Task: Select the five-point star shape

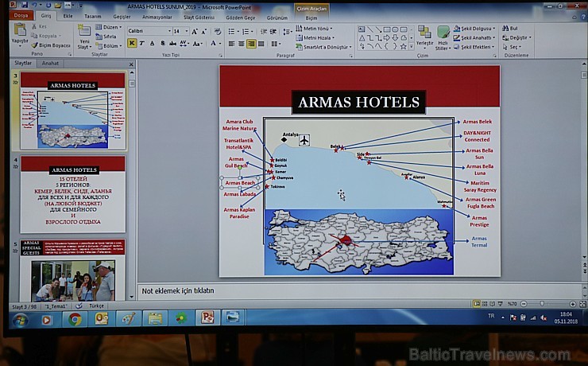Action: [403, 47]
